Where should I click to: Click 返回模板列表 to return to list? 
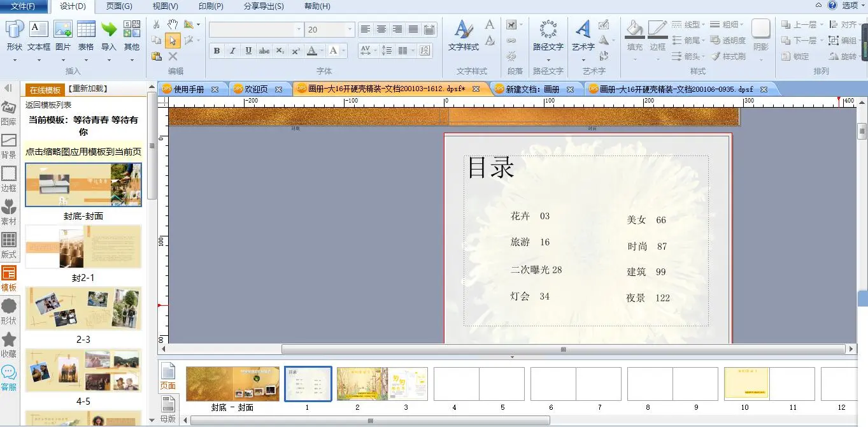click(x=48, y=105)
